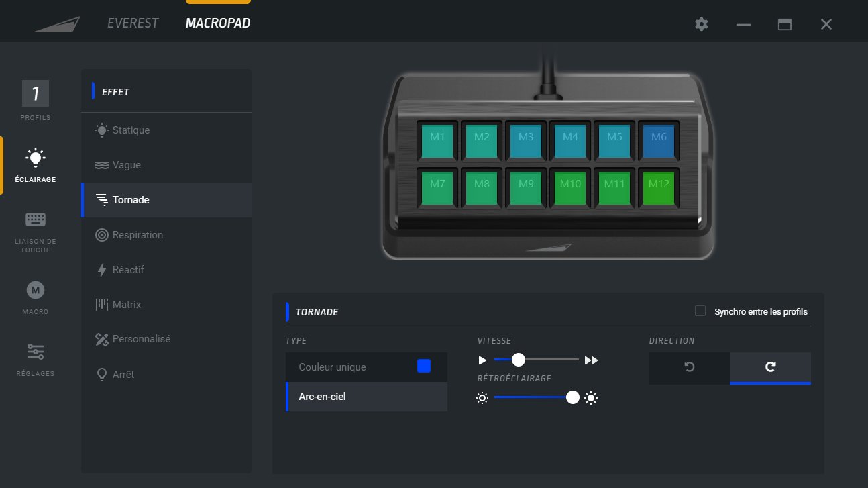Switch to the EVEREST tab
868x488 pixels.
click(x=133, y=23)
